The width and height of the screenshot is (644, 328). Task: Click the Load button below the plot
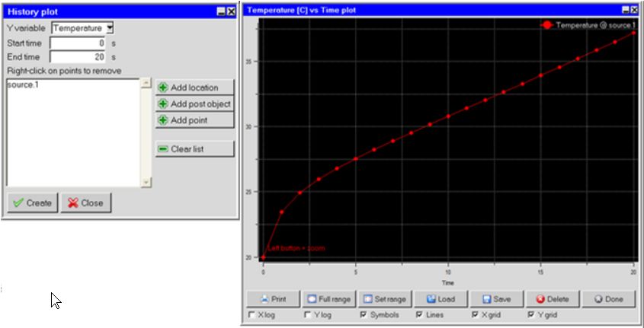[x=441, y=299]
